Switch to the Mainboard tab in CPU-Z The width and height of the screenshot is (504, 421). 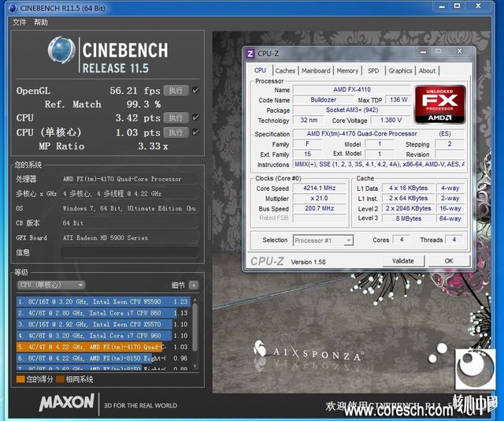[316, 70]
